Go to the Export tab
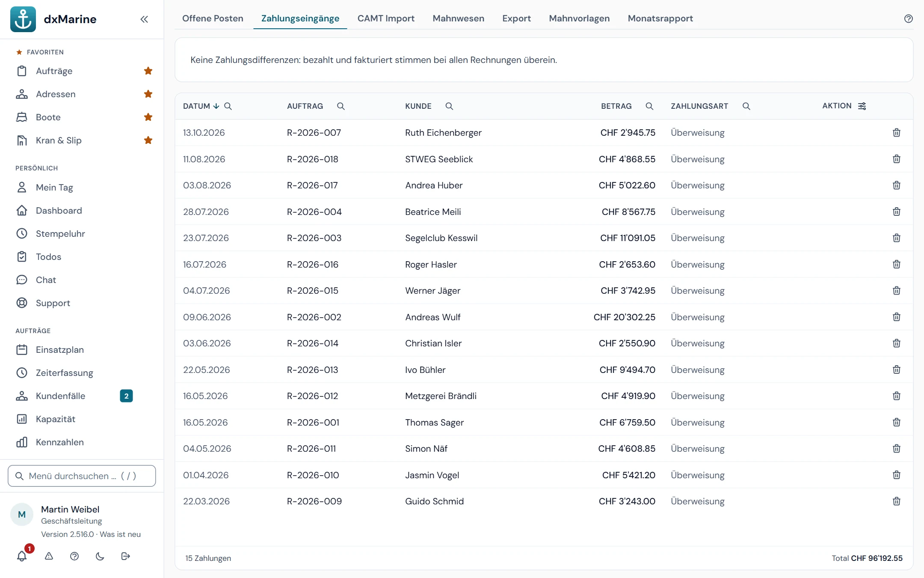Screen dimensions: 924x578 pyautogui.click(x=516, y=18)
